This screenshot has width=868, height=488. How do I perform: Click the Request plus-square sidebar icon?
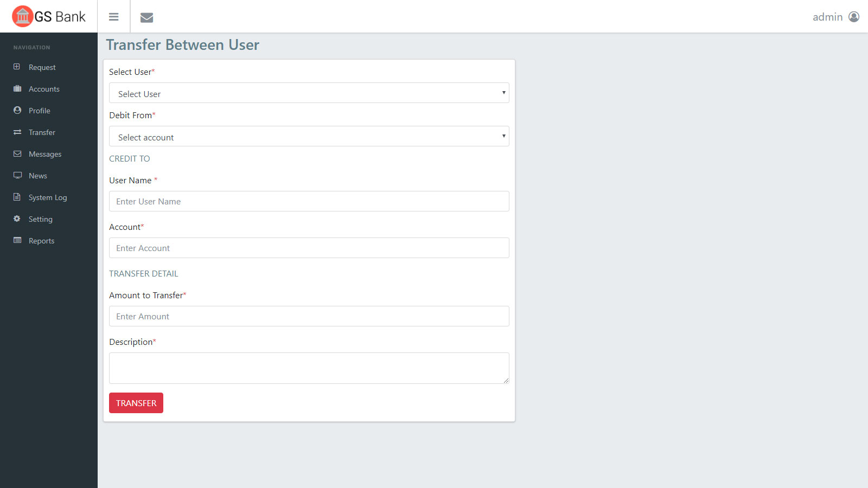[17, 67]
